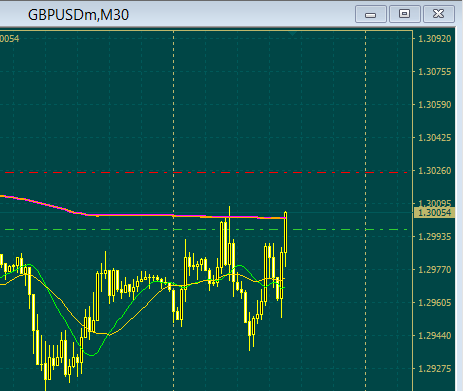Click the rightmost latest candlestick

[286, 233]
